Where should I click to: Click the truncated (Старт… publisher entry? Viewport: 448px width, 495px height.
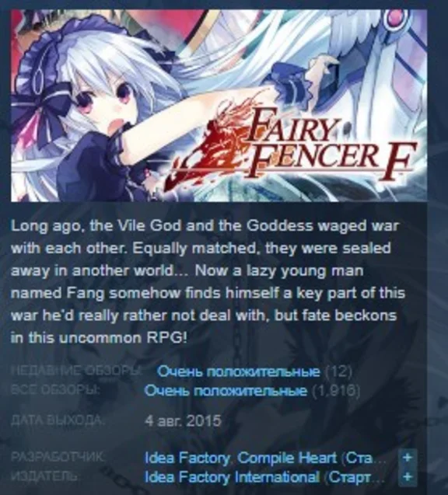355,477
